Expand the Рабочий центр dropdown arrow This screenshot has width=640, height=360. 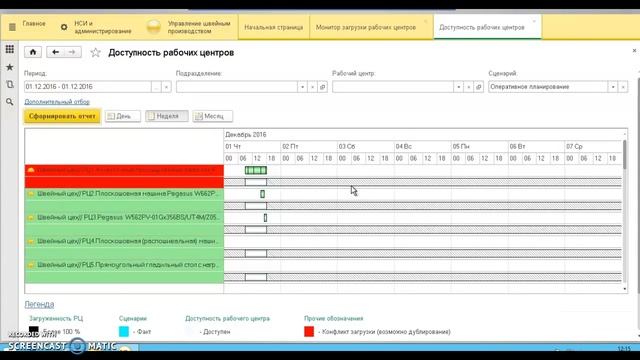(x=458, y=87)
